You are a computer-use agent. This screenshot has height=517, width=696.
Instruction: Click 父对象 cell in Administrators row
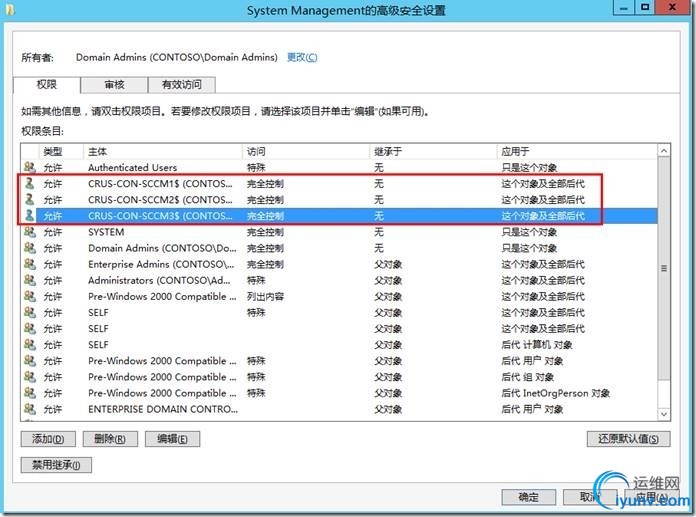coord(388,280)
